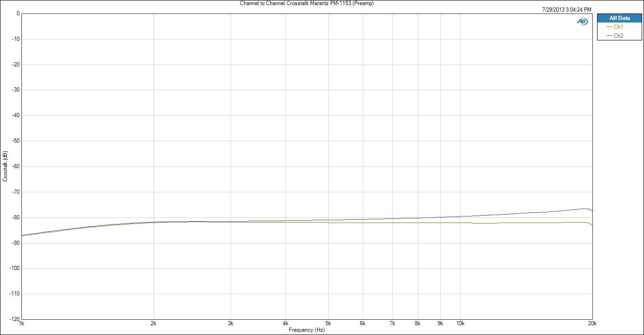Viewport: 644px width, 335px height.
Task: Click the 2k frequency tick label
Action: (x=153, y=323)
